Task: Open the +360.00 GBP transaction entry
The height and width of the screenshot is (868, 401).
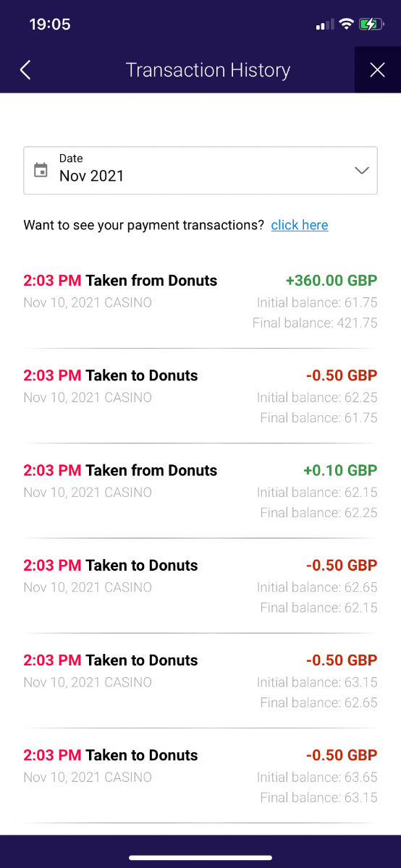Action: click(200, 301)
